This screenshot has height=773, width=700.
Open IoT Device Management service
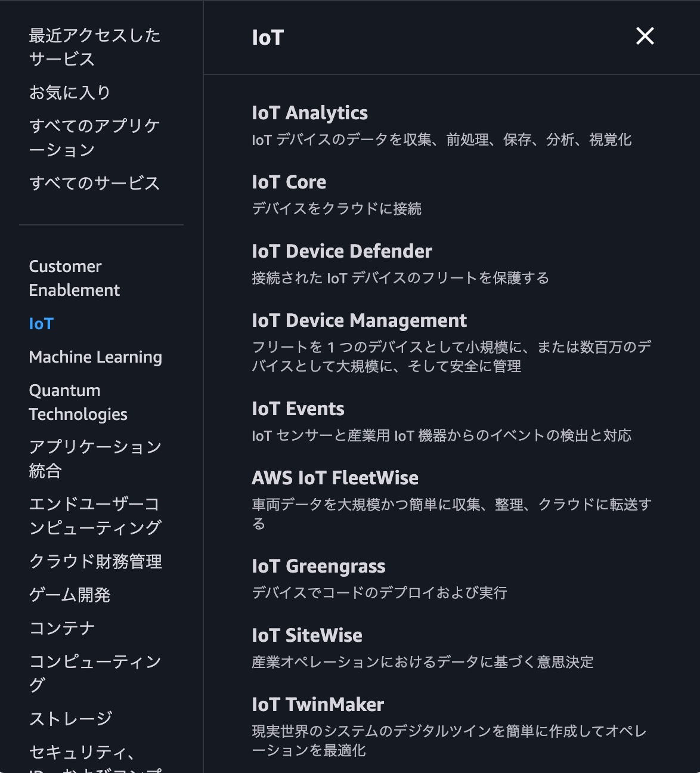coord(359,321)
